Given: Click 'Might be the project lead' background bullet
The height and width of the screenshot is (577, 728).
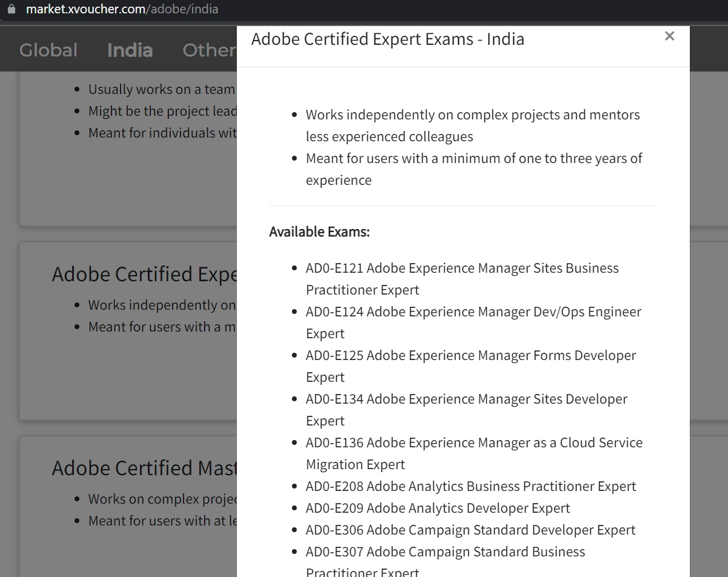Looking at the screenshot, I should [162, 112].
